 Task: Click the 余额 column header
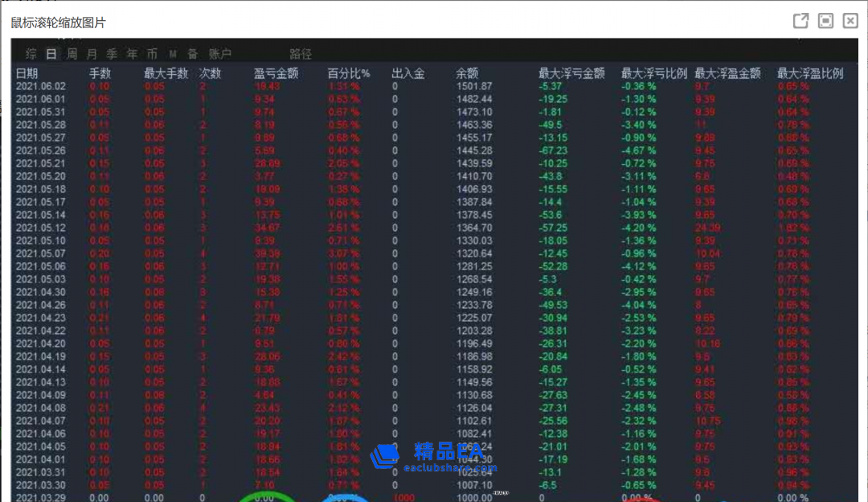click(x=468, y=73)
